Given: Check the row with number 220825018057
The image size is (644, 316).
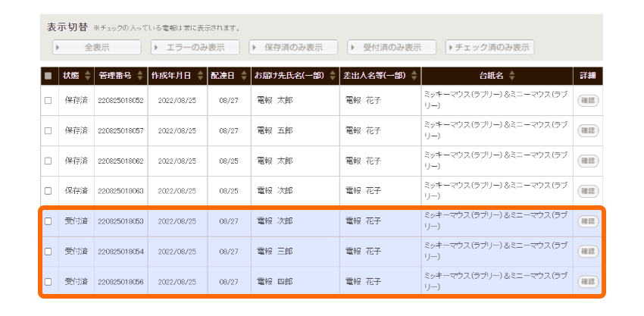Looking at the screenshot, I should [x=48, y=130].
